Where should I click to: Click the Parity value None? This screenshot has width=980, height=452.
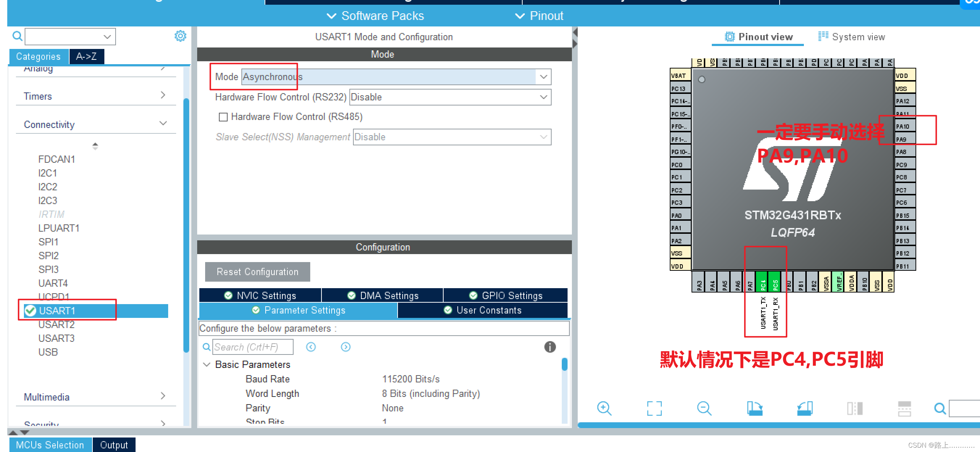point(392,408)
